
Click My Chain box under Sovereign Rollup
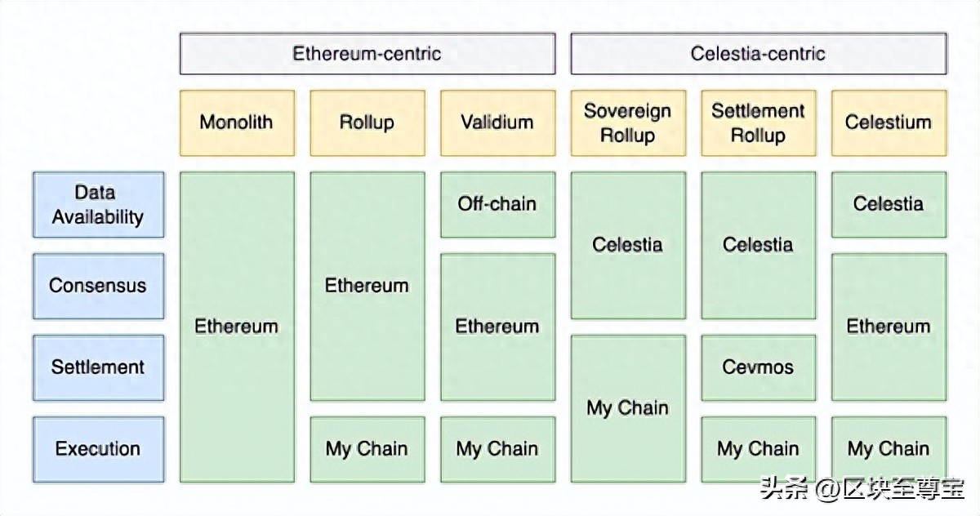coord(628,408)
